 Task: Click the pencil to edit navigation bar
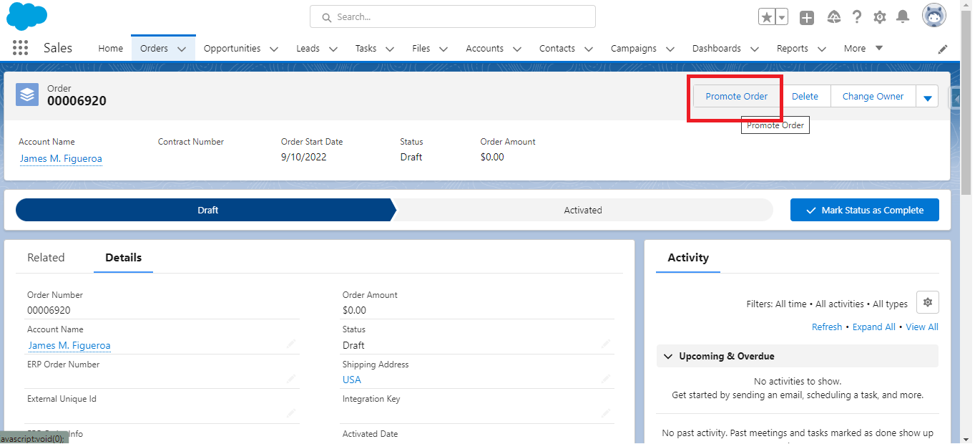coord(943,49)
